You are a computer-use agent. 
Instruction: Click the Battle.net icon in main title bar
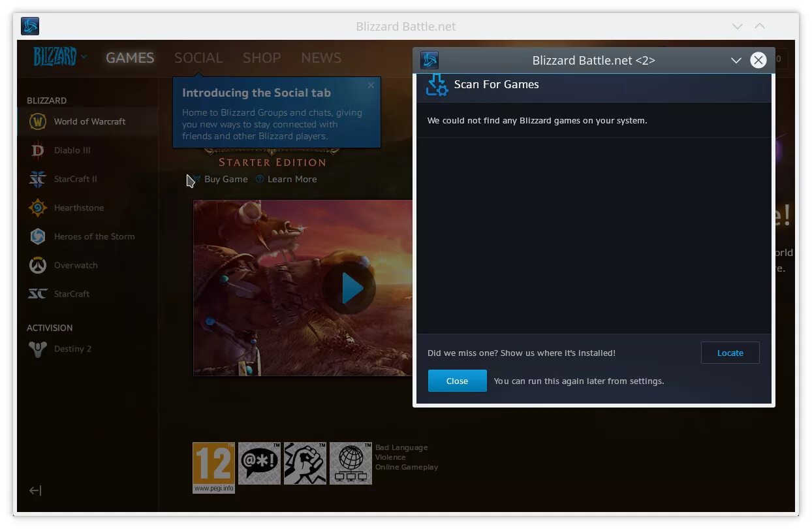coord(30,26)
